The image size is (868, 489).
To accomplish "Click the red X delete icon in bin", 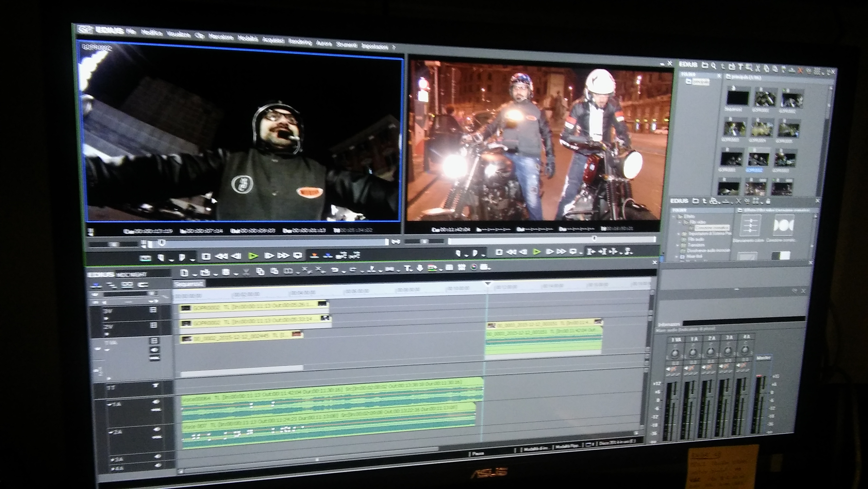I will pos(801,70).
